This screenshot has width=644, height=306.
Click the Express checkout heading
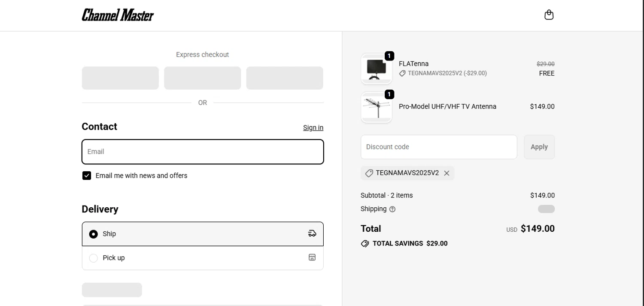coord(202,55)
